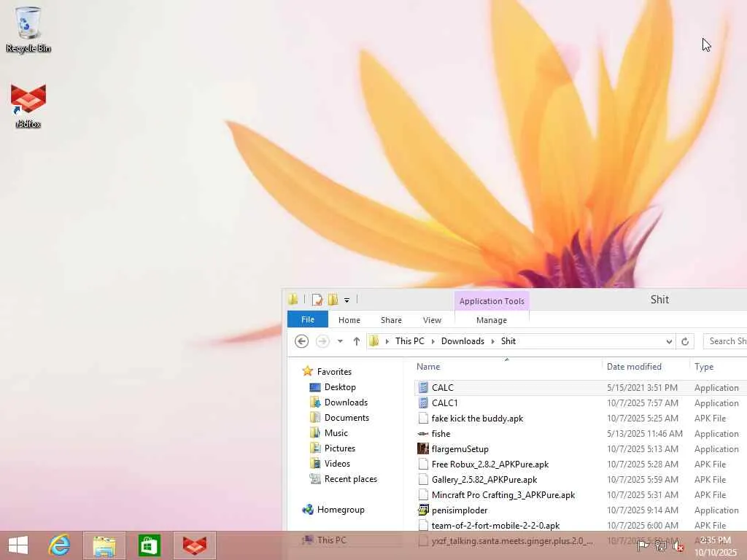Expand the chevron after Downloads in breadcrumb
This screenshot has width=747, height=560.
coord(493,341)
